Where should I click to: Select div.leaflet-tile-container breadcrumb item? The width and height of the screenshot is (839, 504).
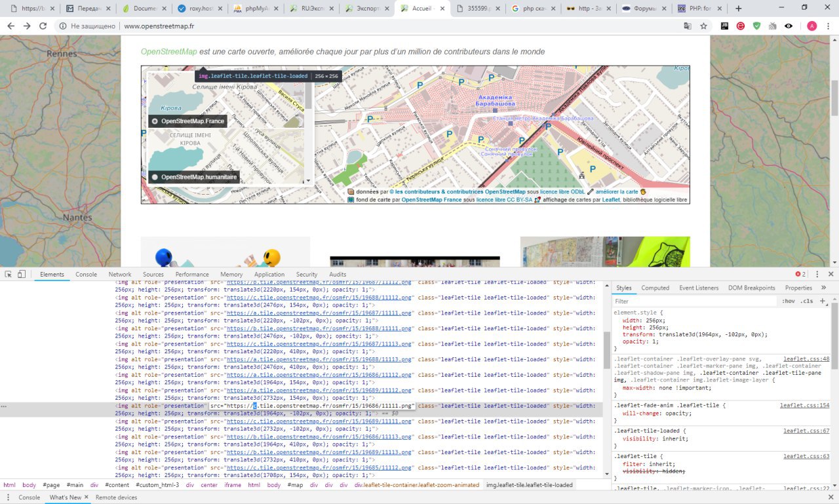[417, 485]
